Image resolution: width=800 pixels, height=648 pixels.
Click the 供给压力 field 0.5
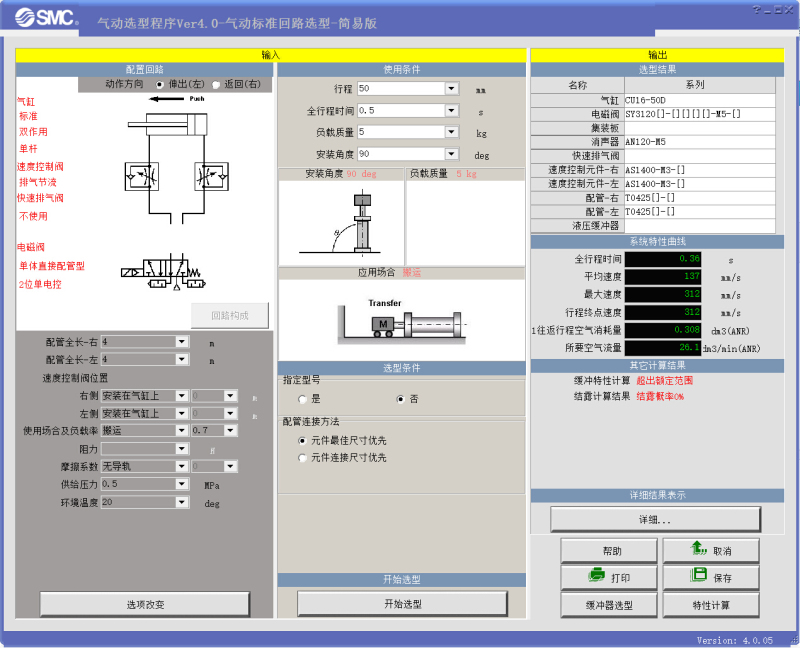click(138, 484)
